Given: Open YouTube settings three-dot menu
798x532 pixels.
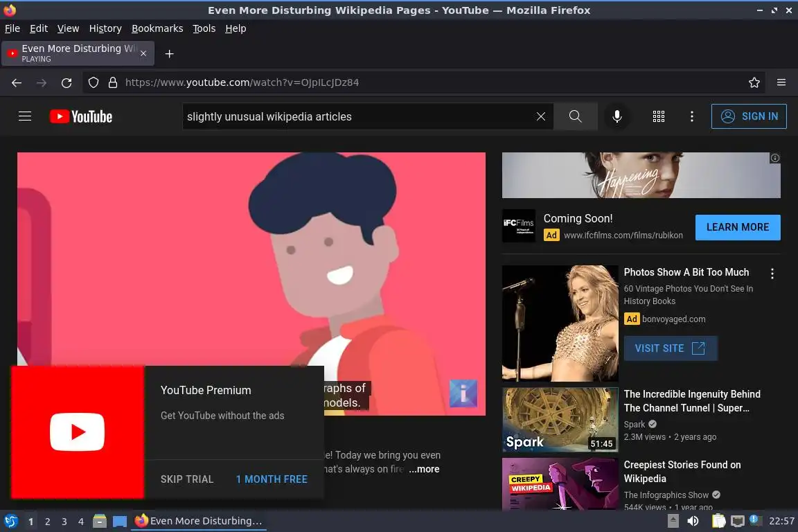Looking at the screenshot, I should (x=691, y=116).
